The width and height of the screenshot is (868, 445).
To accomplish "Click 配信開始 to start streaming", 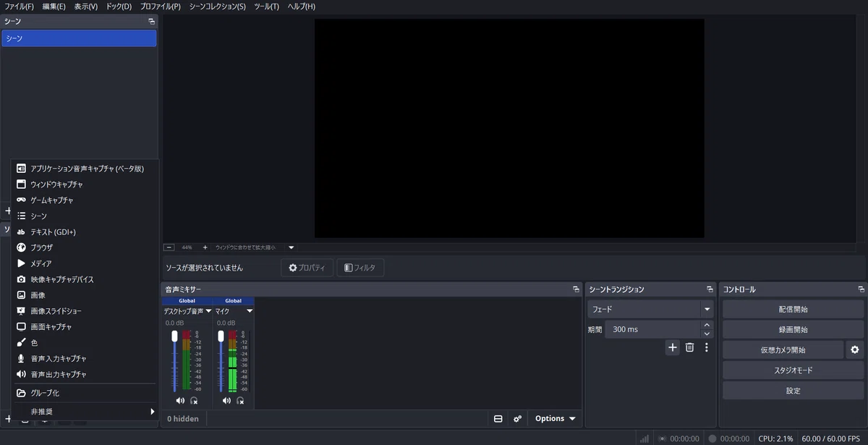I will [x=793, y=309].
